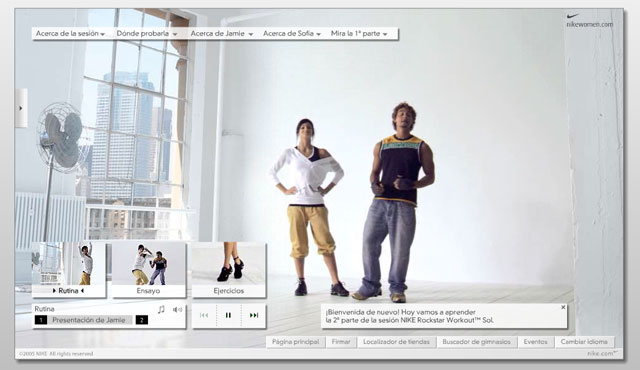Open the Acerca de la sesión dropdown
This screenshot has height=370, width=640.
(x=70, y=34)
